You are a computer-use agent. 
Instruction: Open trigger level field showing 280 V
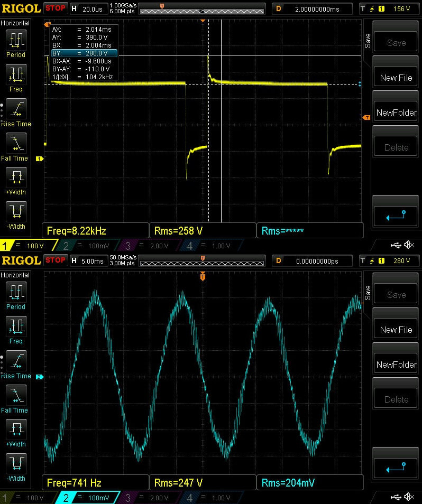coord(390,261)
